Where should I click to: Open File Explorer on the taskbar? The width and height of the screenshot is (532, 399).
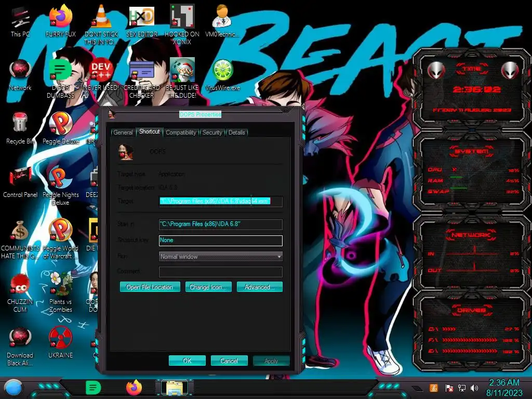175,388
